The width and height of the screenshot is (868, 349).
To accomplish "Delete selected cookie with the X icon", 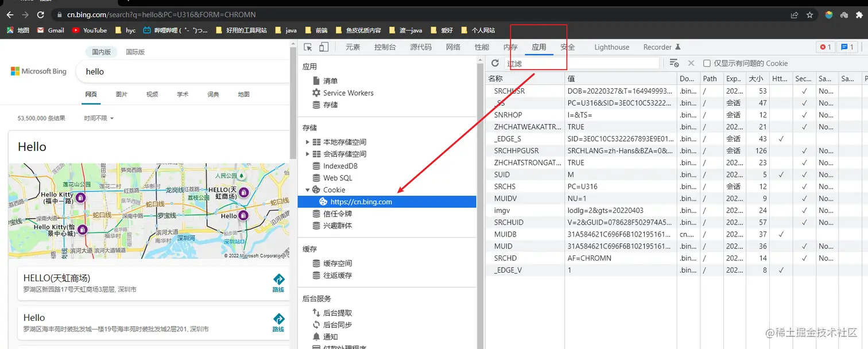I will coord(691,63).
